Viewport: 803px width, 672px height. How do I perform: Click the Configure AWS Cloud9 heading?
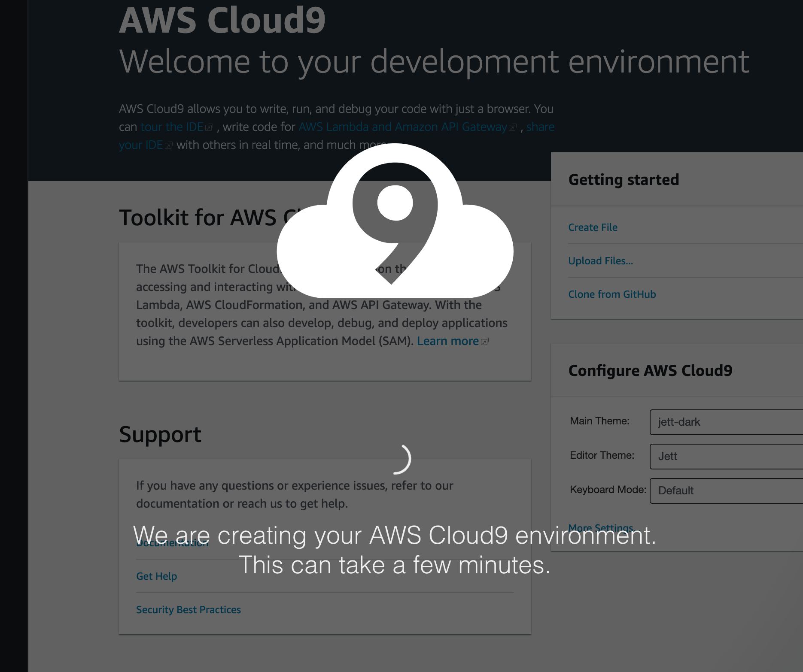pyautogui.click(x=650, y=371)
